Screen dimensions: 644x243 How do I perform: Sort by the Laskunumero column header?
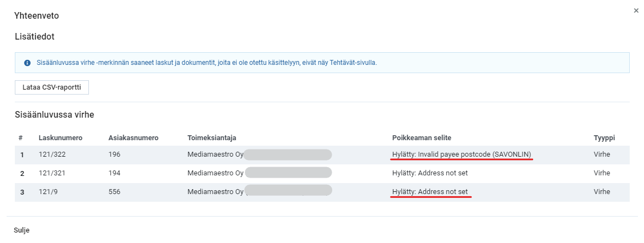tap(60, 137)
